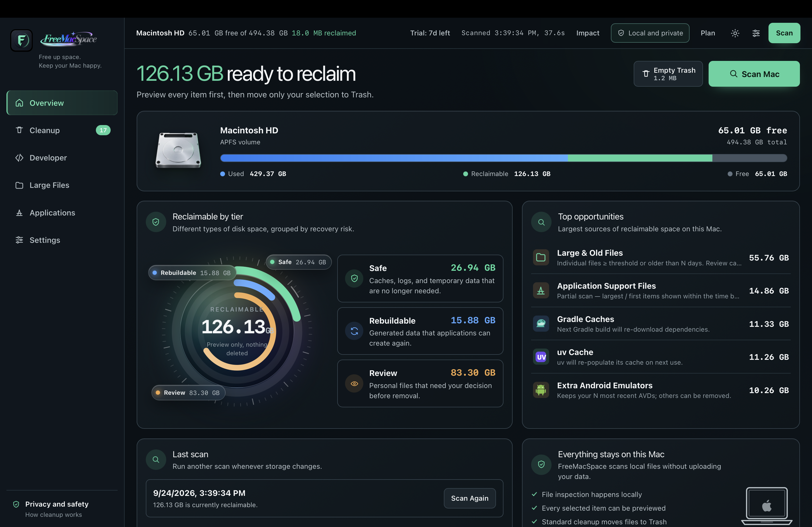Viewport: 812px width, 527px height.
Task: Start scanning with the Scan Mac button
Action: pos(754,74)
